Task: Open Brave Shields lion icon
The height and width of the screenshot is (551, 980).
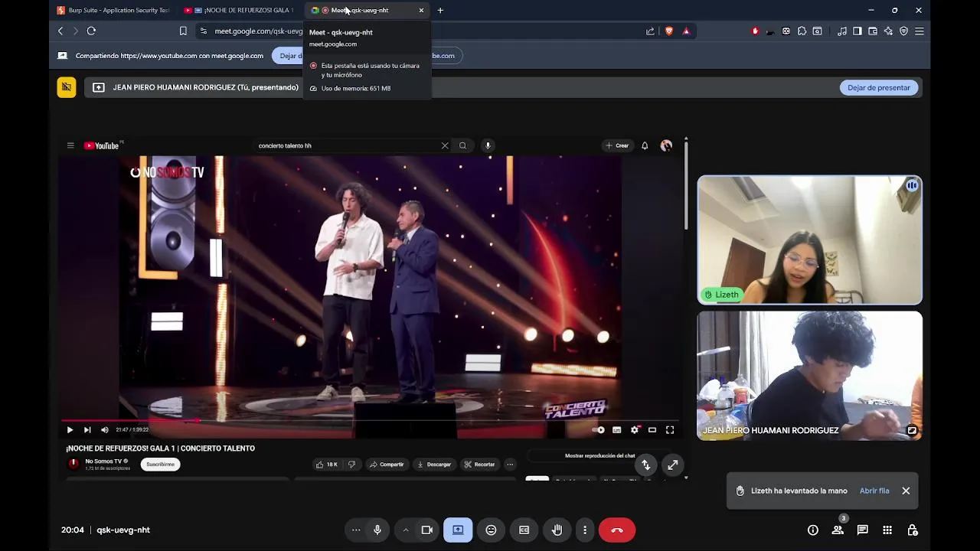Action: [x=669, y=31]
